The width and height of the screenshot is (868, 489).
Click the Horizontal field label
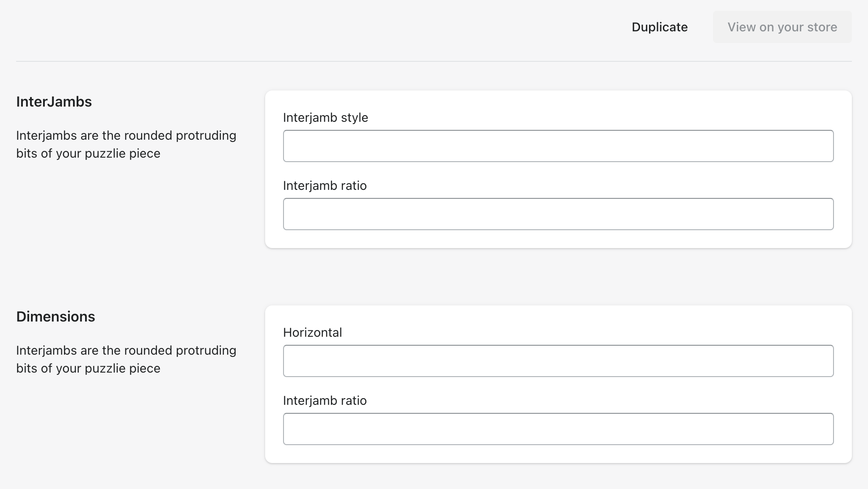[x=312, y=332]
